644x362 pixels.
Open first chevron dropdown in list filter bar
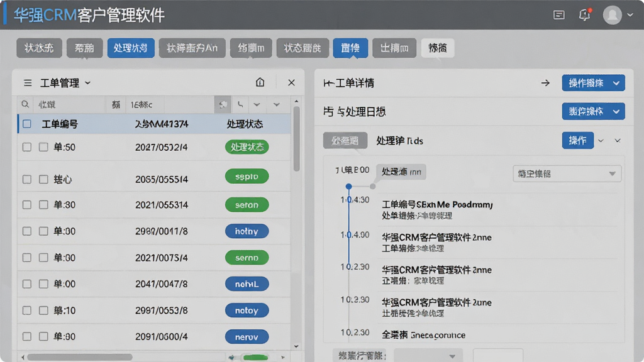[x=257, y=105]
